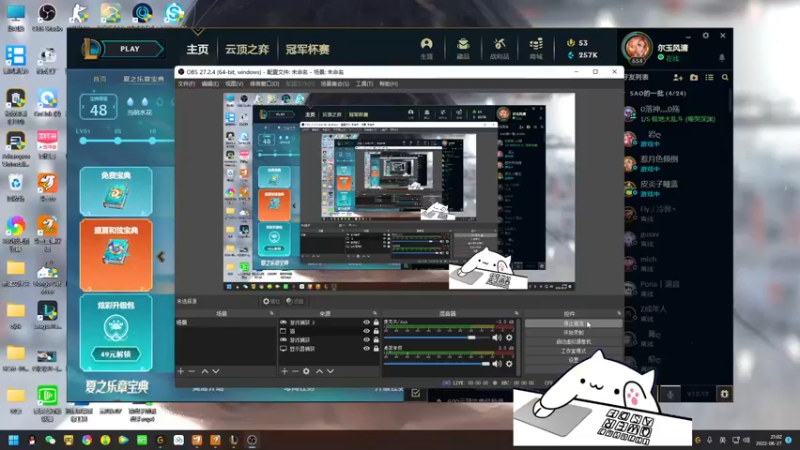
Task: Adjust the lower mixer volume slider
Action: 436,363
